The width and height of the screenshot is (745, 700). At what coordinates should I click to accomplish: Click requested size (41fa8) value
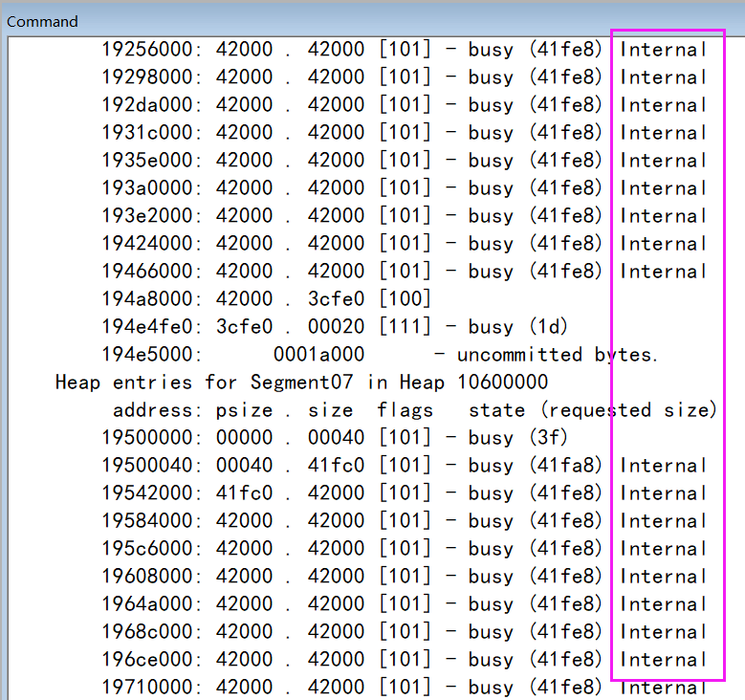[566, 465]
